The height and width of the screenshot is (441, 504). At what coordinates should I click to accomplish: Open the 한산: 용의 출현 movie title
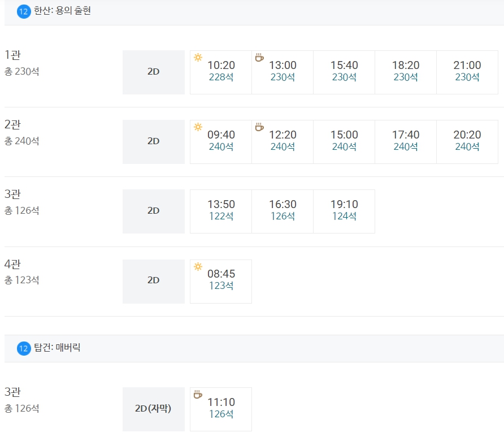[62, 11]
